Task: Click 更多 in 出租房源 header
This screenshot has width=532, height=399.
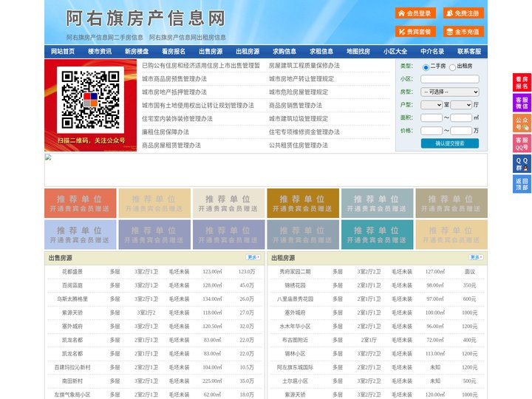Action: (476, 258)
